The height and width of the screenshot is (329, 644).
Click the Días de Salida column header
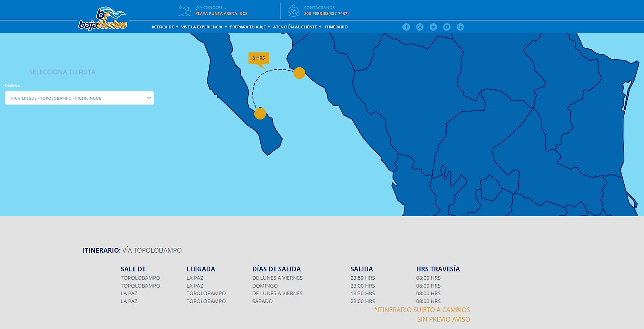277,269
